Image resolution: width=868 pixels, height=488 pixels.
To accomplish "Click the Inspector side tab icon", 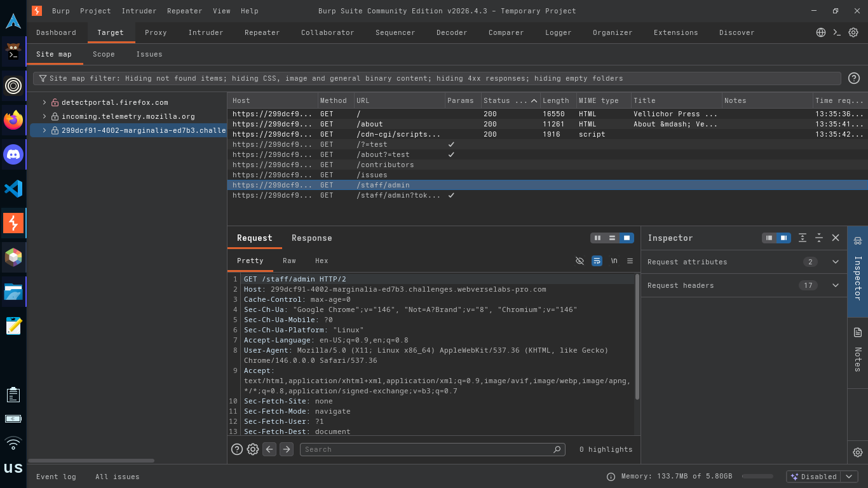I will (858, 241).
